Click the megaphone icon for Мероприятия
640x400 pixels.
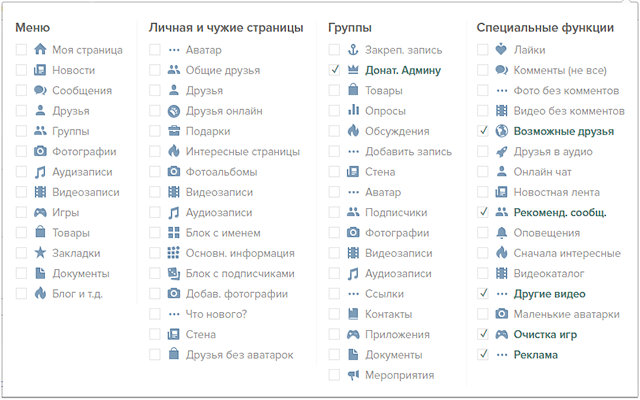tap(353, 375)
